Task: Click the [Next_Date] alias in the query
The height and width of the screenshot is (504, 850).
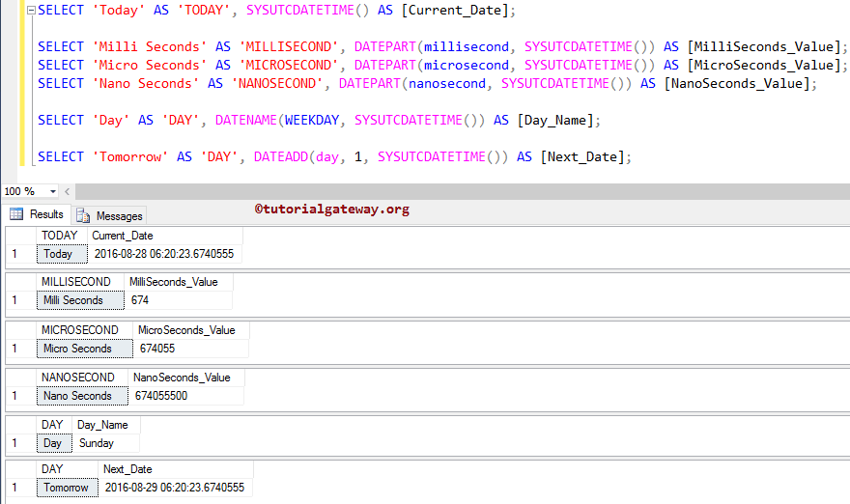Action: tap(582, 157)
